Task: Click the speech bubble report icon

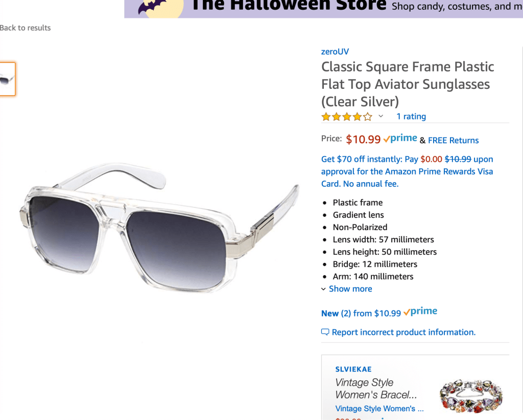Action: pos(325,332)
